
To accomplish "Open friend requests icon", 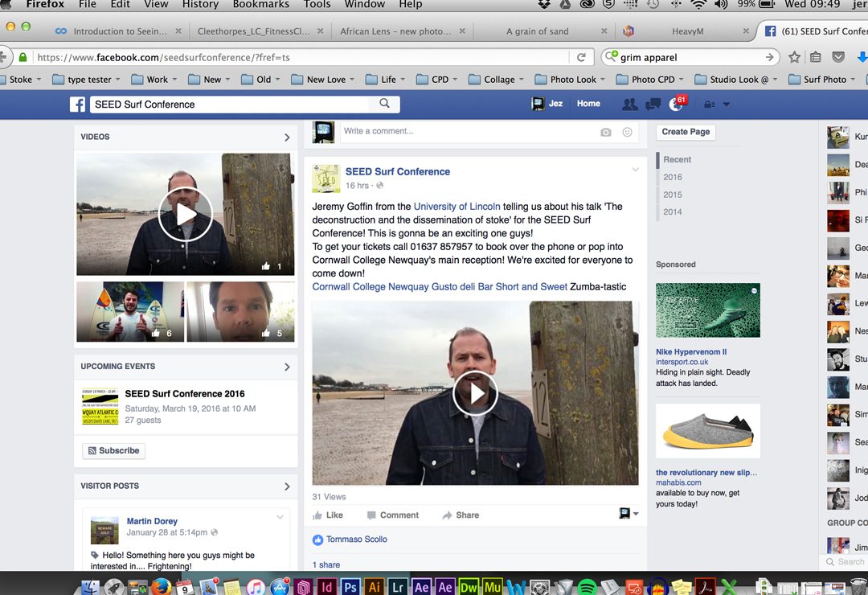I will tap(630, 105).
